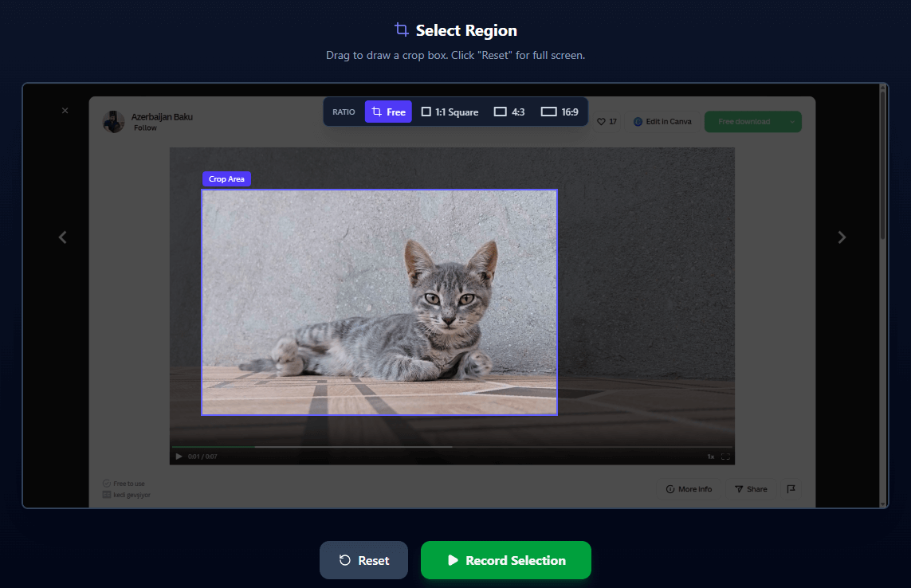The image size is (911, 588).
Task: Start recording with Record Selection
Action: click(506, 560)
